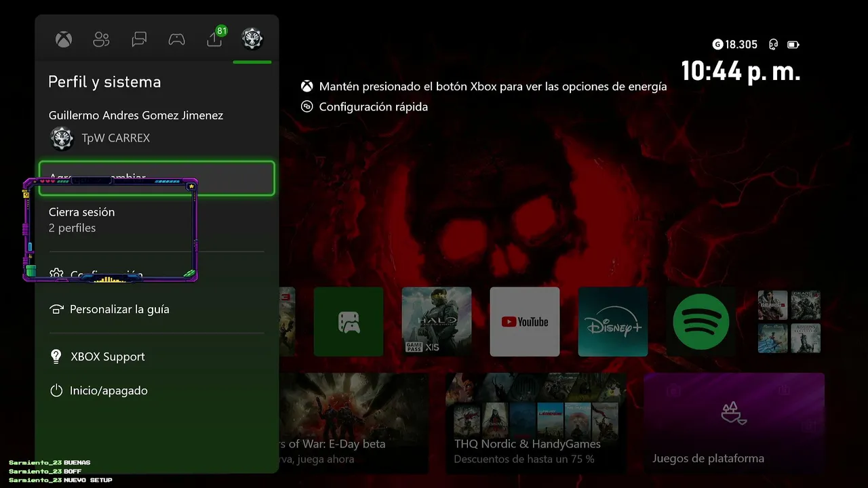The width and height of the screenshot is (868, 488).
Task: Open the Juegos de plataforma card
Action: [x=734, y=423]
